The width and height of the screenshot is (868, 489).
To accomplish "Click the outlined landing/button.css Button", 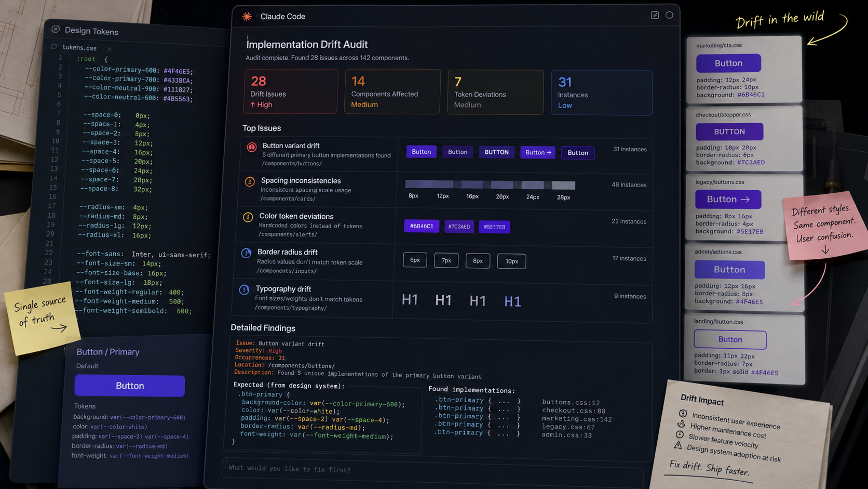I will (x=730, y=339).
